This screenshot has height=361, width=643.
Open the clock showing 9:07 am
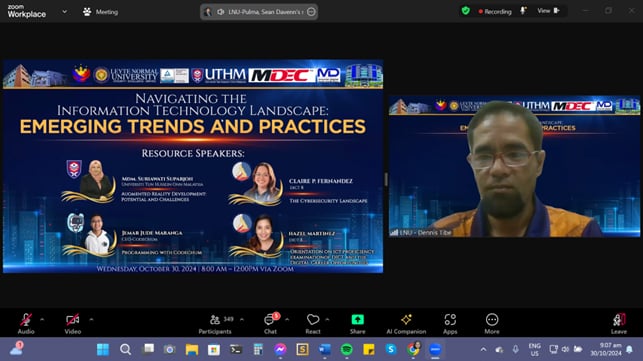606,350
